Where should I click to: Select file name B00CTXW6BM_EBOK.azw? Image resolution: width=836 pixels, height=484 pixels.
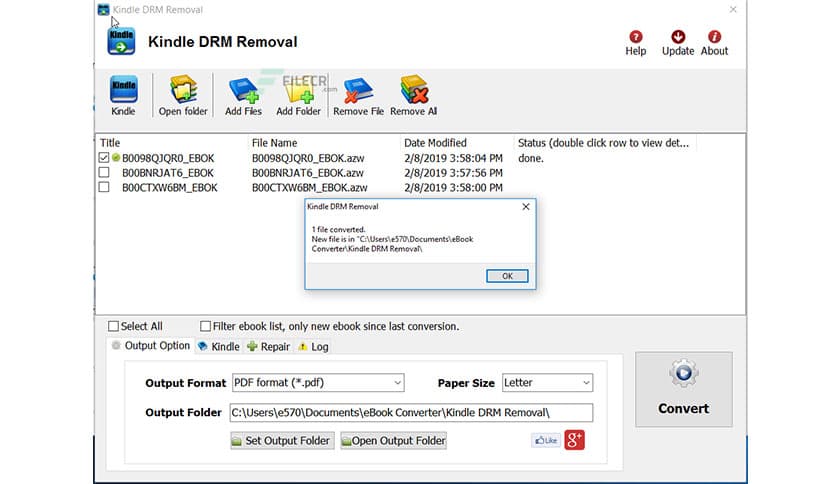pos(310,188)
